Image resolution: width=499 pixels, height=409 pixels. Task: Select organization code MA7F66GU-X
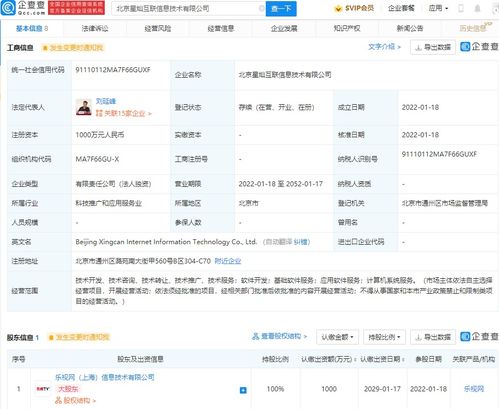(97, 159)
